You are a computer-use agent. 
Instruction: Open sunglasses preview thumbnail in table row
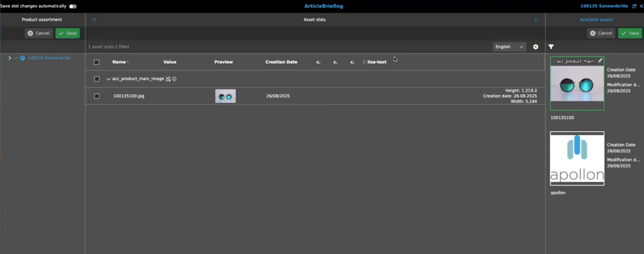[226, 96]
